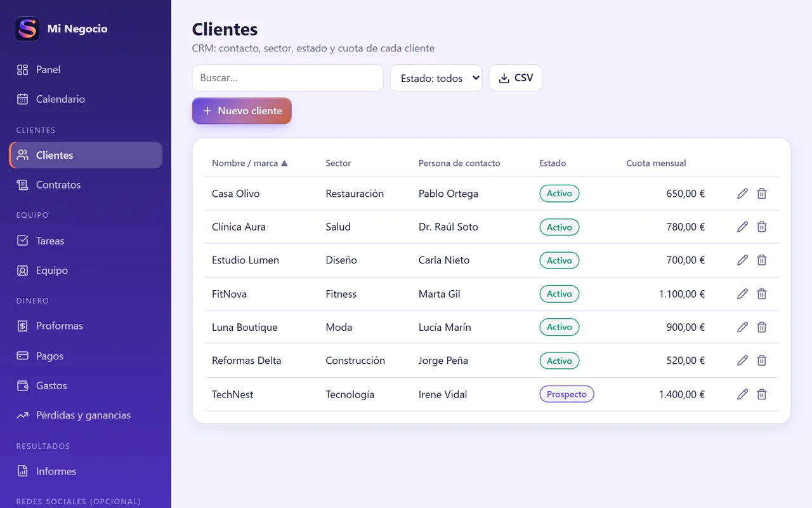This screenshot has height=508, width=812.
Task: Click contact Marta Gil
Action: click(440, 294)
